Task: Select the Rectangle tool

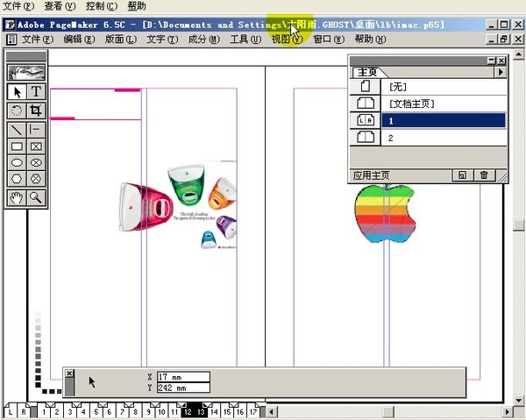Action: (x=18, y=146)
